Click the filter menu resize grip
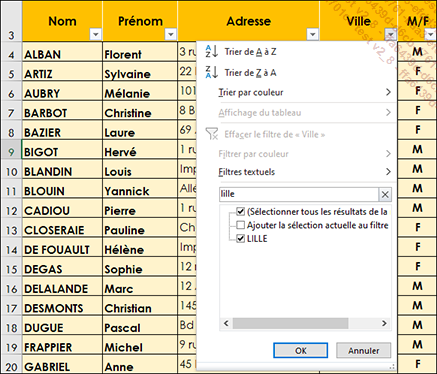The height and width of the screenshot is (374, 437). point(392,366)
